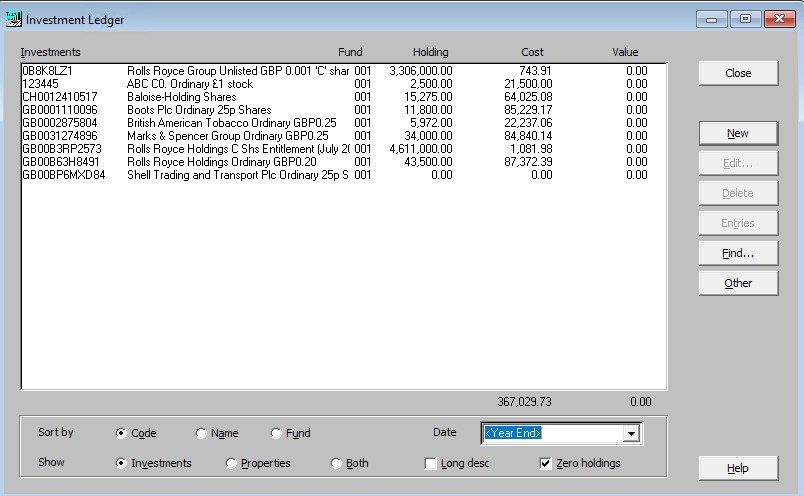Click the Value column header

(x=625, y=52)
